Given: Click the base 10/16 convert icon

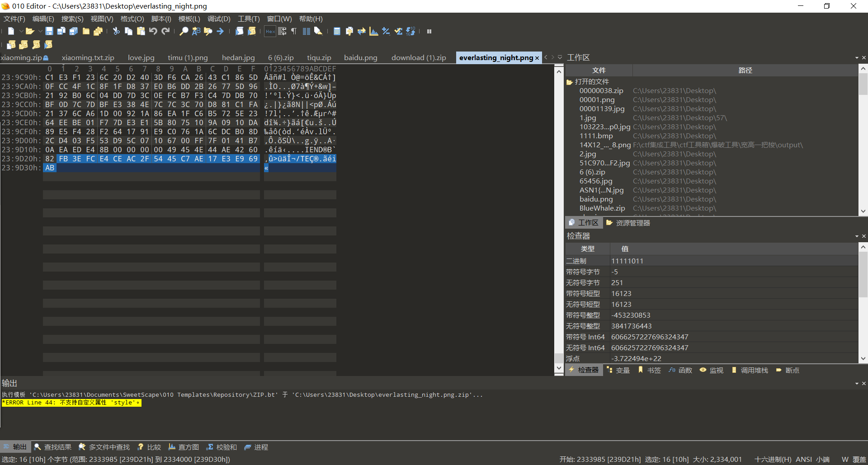Looking at the screenshot, I should point(410,31).
